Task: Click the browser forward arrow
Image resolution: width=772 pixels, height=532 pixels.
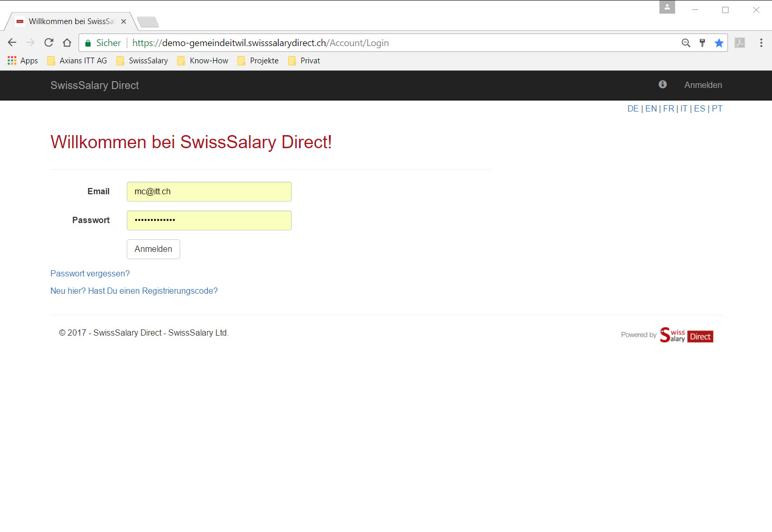Action: point(30,42)
